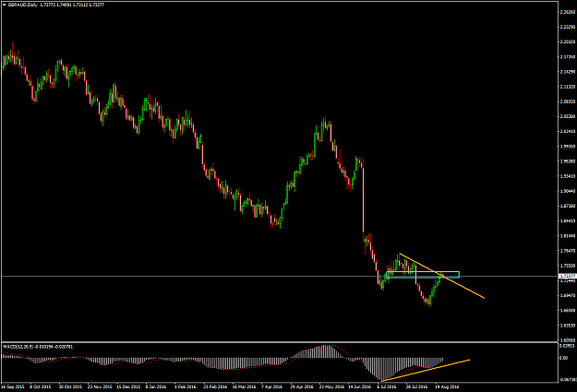Click the 1 Feb 2016 date label
Image resolution: width=577 pixels, height=392 pixels.
[185, 386]
